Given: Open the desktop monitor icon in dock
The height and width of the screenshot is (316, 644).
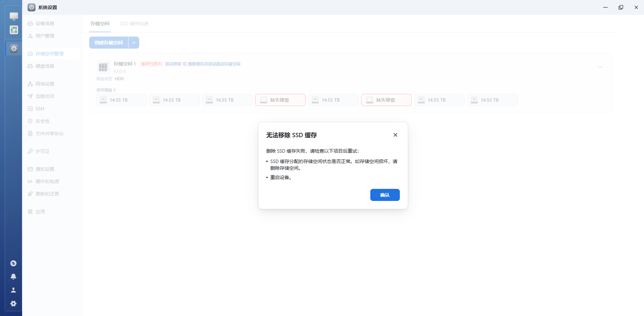Looking at the screenshot, I should (x=14, y=16).
